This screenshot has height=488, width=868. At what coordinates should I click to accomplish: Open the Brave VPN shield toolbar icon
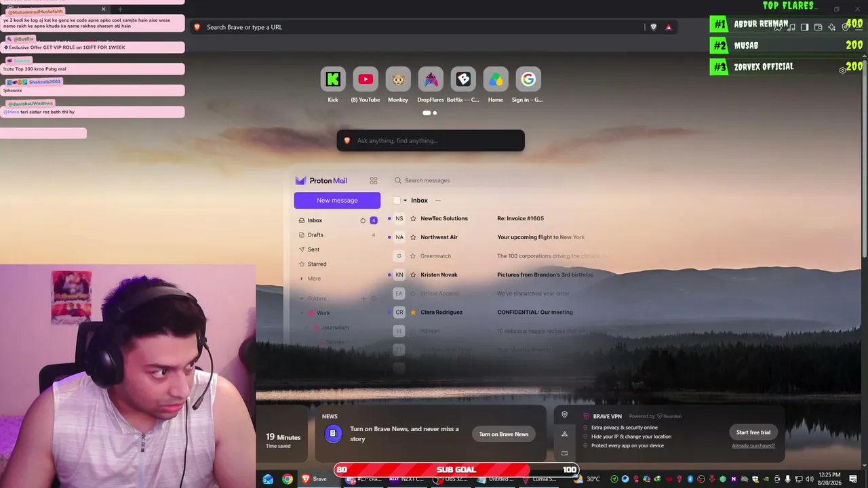pos(846,27)
